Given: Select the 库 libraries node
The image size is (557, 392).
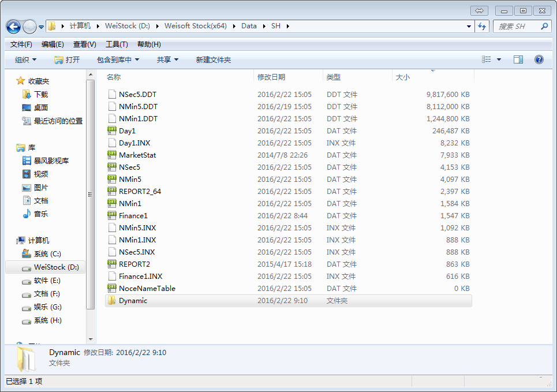Looking at the screenshot, I should click(x=26, y=147).
